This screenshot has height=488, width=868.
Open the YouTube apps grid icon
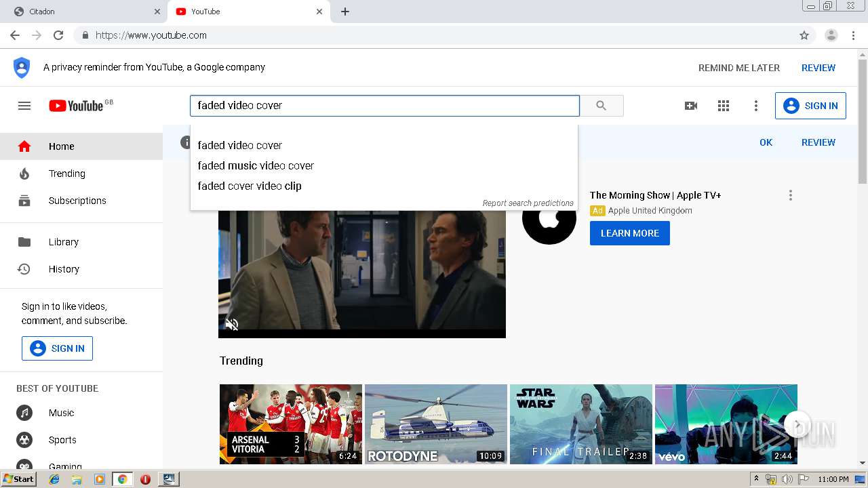tap(724, 106)
